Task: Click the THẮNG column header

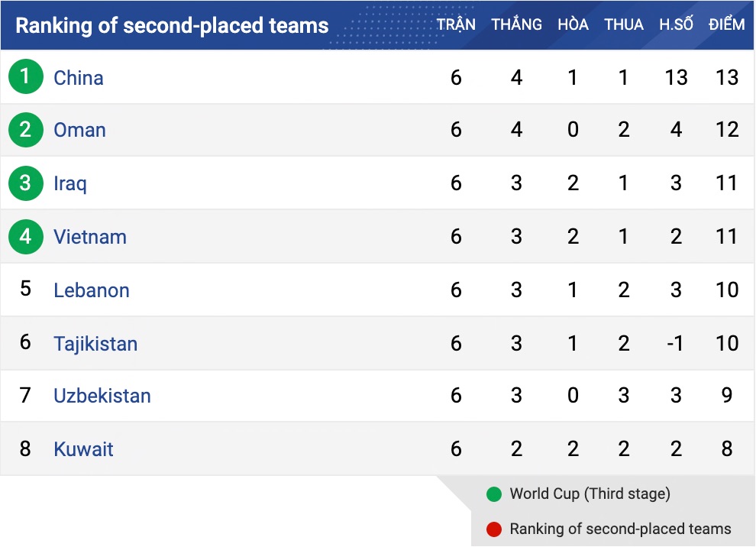Action: pyautogui.click(x=517, y=24)
